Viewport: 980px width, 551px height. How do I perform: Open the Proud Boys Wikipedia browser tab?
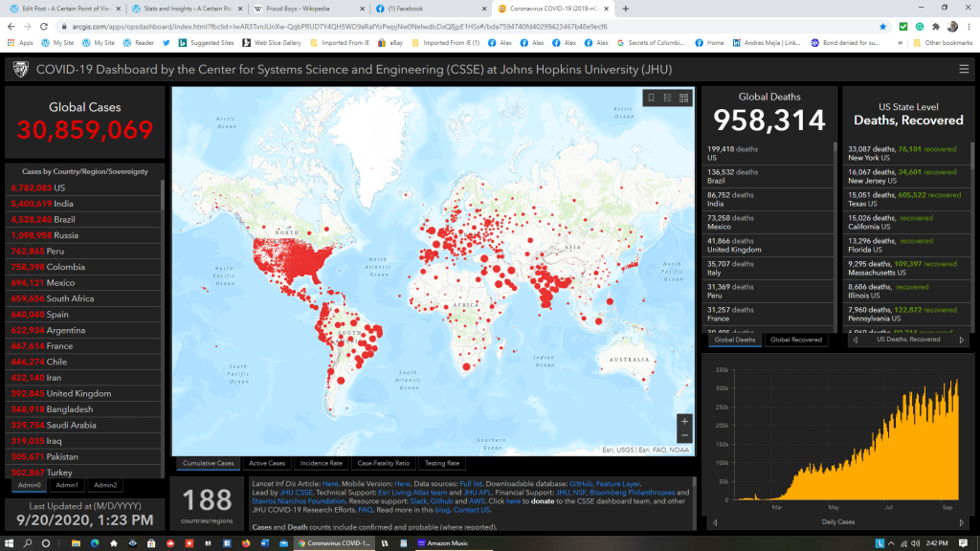pyautogui.click(x=297, y=9)
